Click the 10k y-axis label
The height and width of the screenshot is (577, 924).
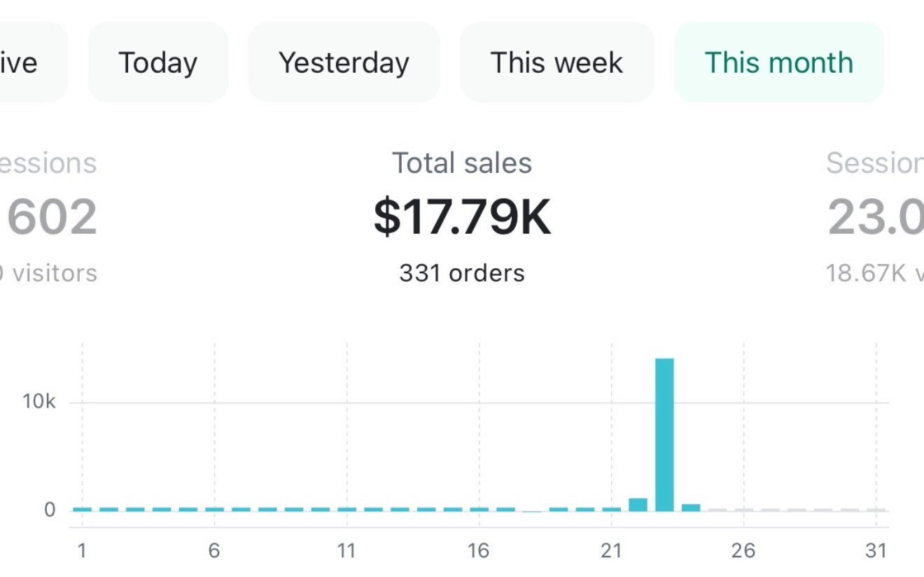click(39, 402)
